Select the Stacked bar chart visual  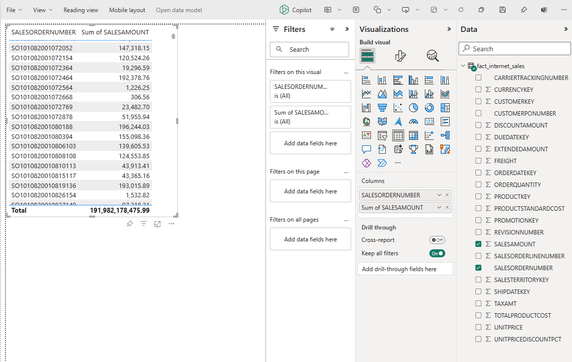tap(366, 80)
